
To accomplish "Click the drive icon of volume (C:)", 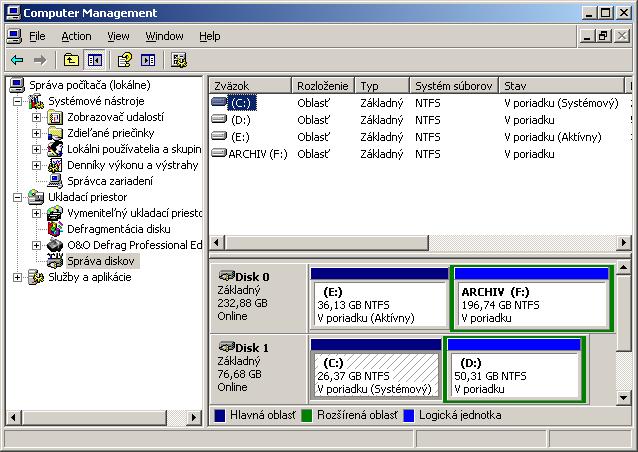I will coord(219,102).
